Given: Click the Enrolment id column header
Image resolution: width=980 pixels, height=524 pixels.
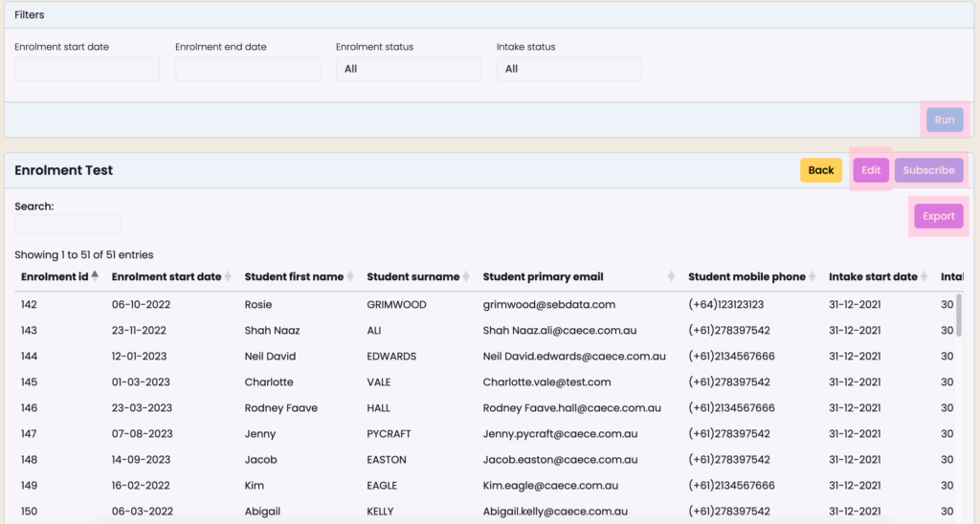Looking at the screenshot, I should (x=55, y=276).
